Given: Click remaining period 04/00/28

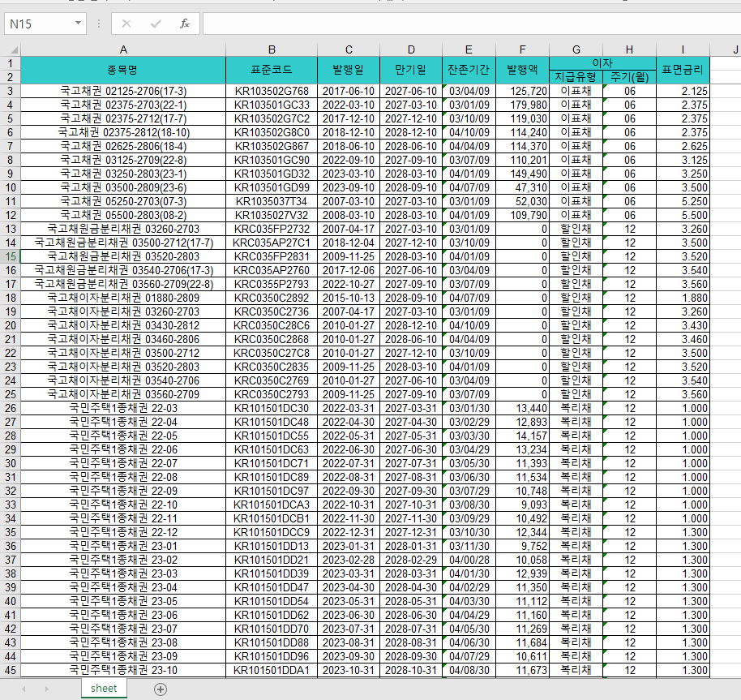Looking at the screenshot, I should point(469,560).
